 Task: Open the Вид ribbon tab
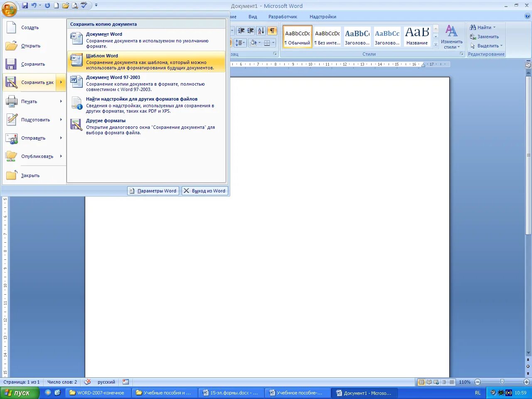253,17
